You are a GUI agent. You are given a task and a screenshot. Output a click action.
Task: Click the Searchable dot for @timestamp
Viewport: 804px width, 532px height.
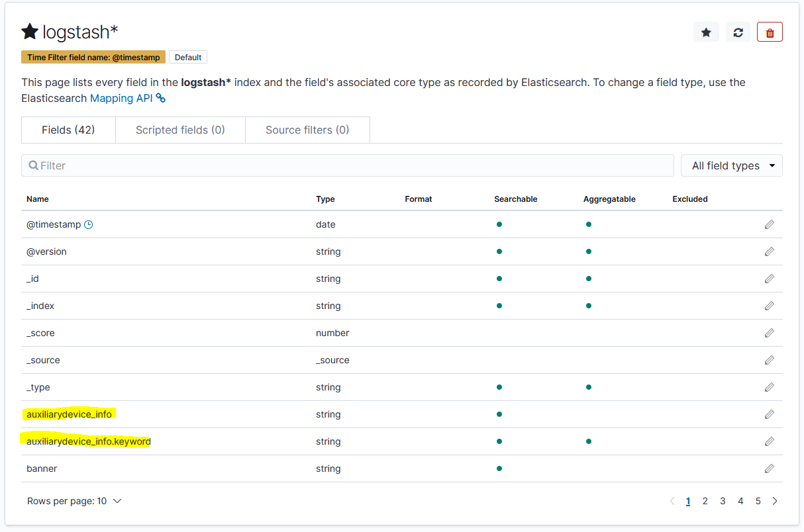click(x=499, y=224)
